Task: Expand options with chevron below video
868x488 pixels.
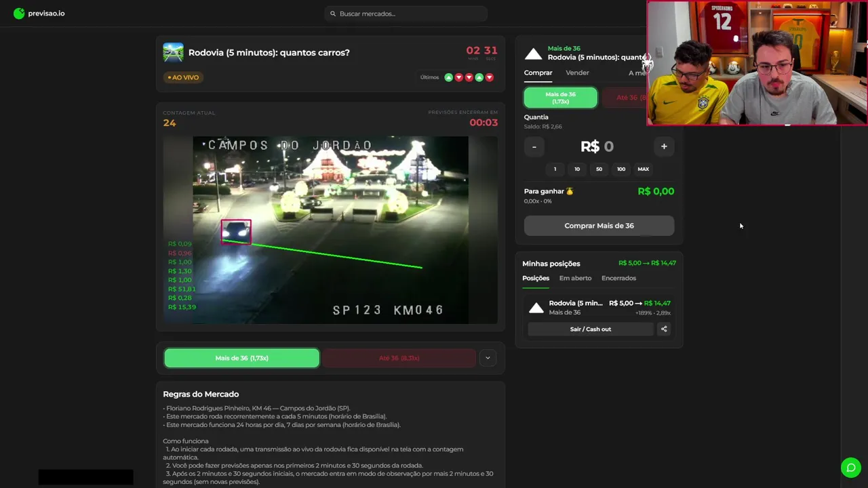Action: (x=488, y=358)
